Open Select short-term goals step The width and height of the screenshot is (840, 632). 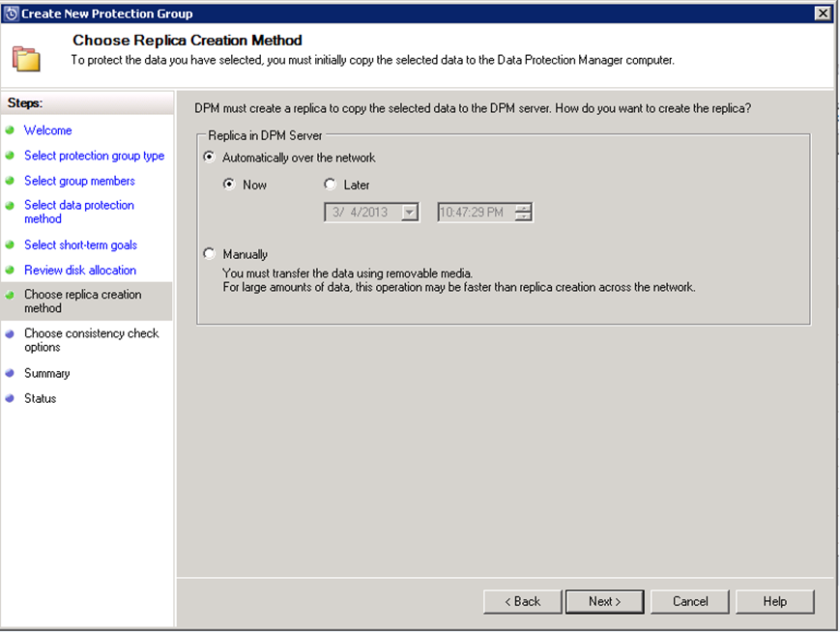pyautogui.click(x=80, y=244)
